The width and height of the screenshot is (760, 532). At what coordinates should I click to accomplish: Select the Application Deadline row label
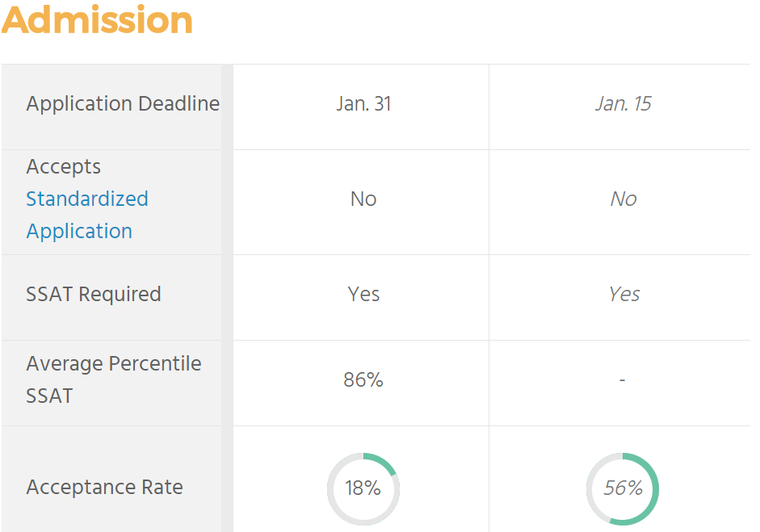(123, 104)
